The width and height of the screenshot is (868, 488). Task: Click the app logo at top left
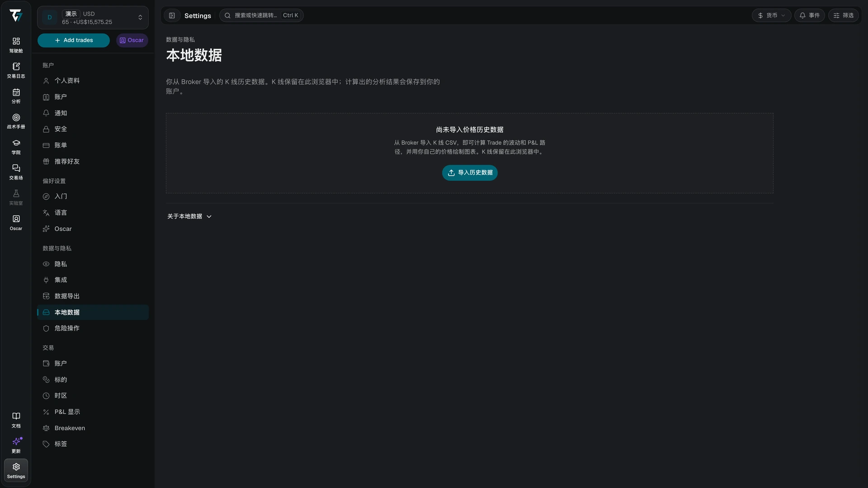click(x=16, y=16)
